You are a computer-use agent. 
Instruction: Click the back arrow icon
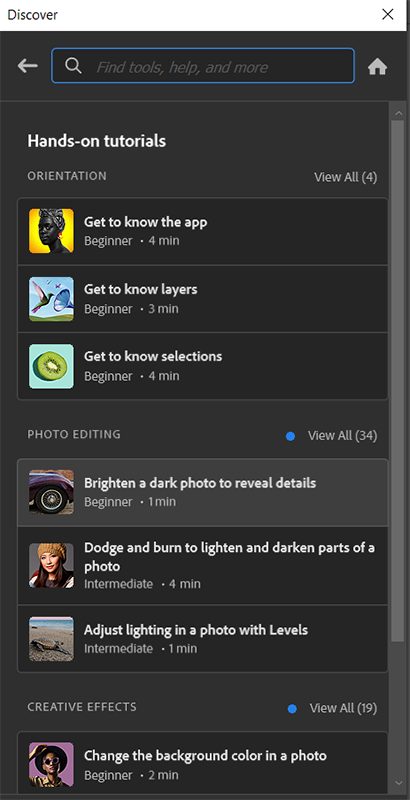tap(28, 66)
